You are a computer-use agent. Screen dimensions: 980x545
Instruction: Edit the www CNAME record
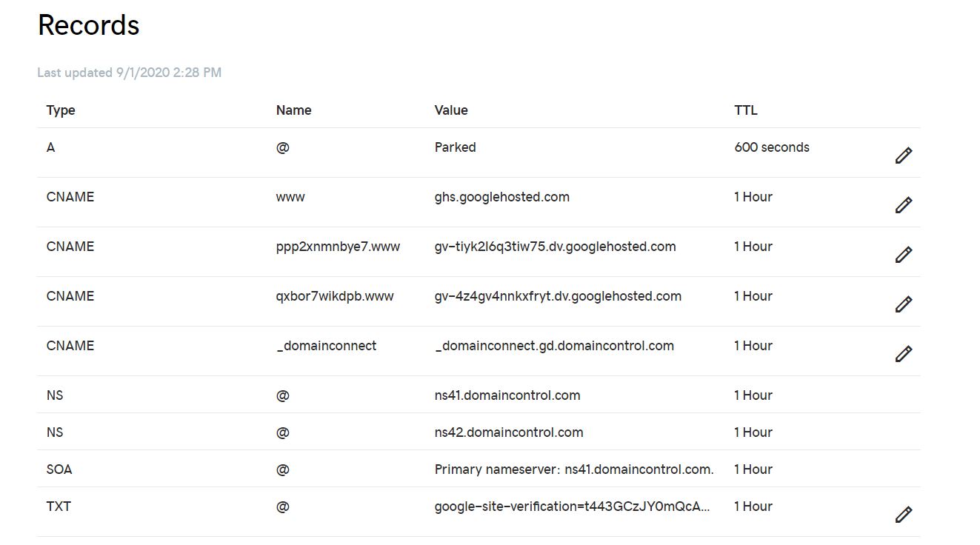pyautogui.click(x=903, y=205)
